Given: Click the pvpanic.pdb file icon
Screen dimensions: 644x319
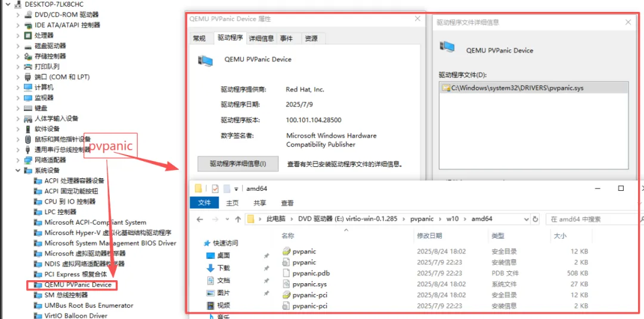Looking at the screenshot, I should 287,273.
